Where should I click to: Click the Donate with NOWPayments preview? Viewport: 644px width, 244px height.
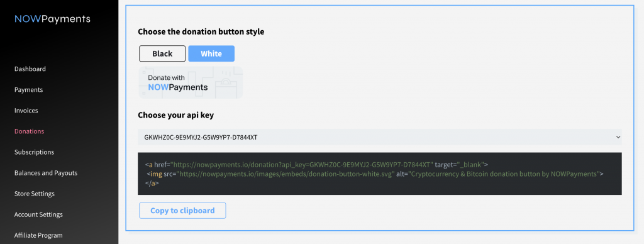pyautogui.click(x=191, y=82)
